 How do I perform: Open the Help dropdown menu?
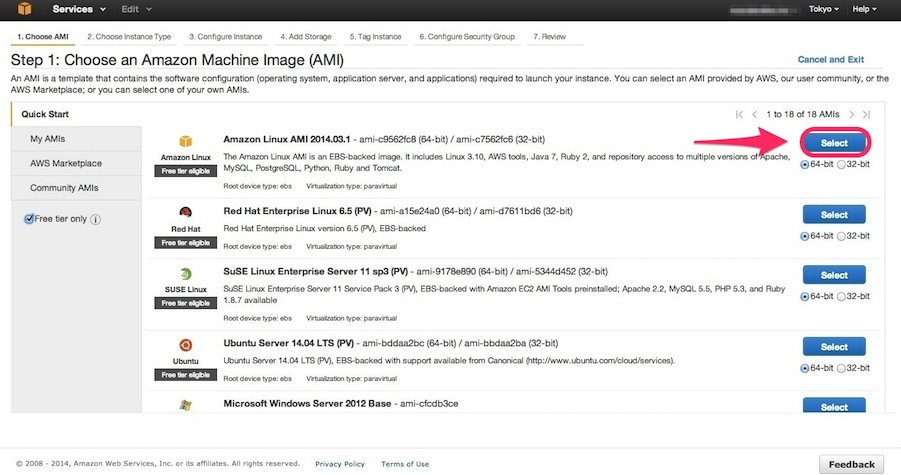(x=868, y=10)
